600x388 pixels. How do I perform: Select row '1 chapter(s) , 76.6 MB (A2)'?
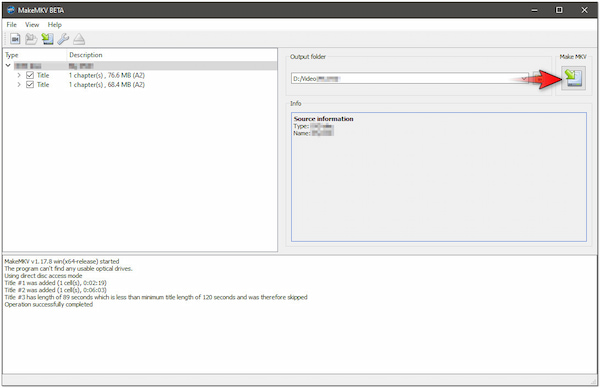pyautogui.click(x=107, y=75)
